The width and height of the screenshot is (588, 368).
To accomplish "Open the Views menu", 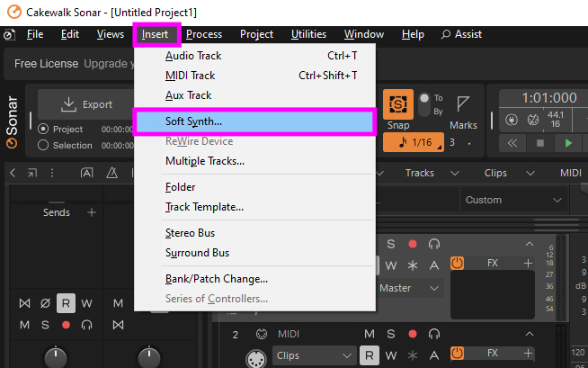I will click(x=111, y=34).
